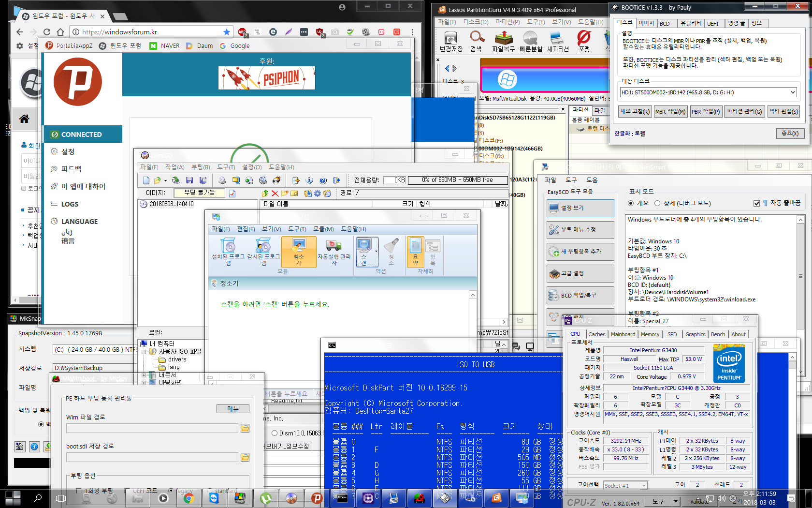The height and width of the screenshot is (508, 812).
Task: Browse for Wim file path folder icon
Action: [x=245, y=428]
